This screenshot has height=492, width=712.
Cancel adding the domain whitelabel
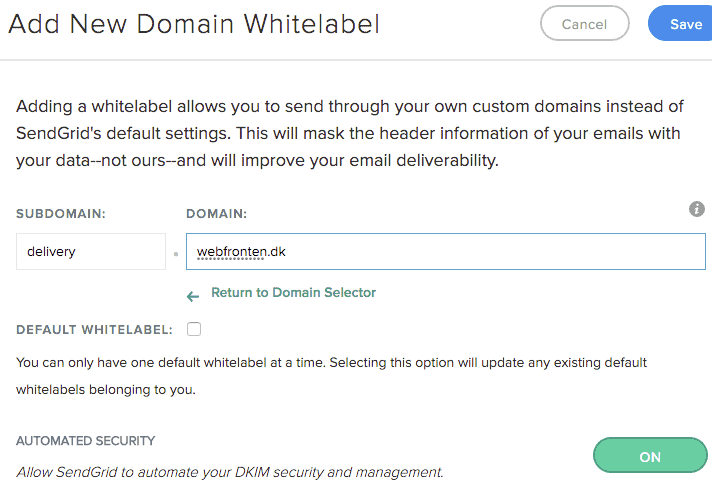[x=584, y=24]
